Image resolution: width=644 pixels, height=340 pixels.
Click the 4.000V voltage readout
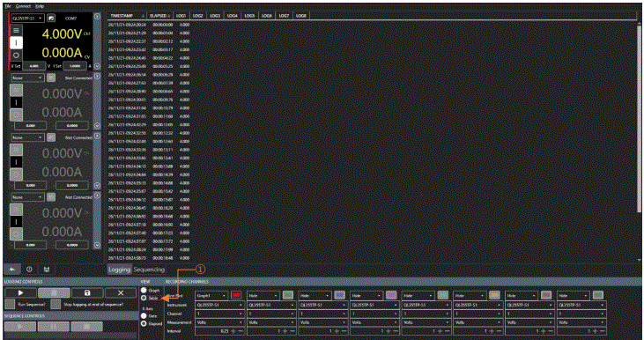[x=62, y=34]
